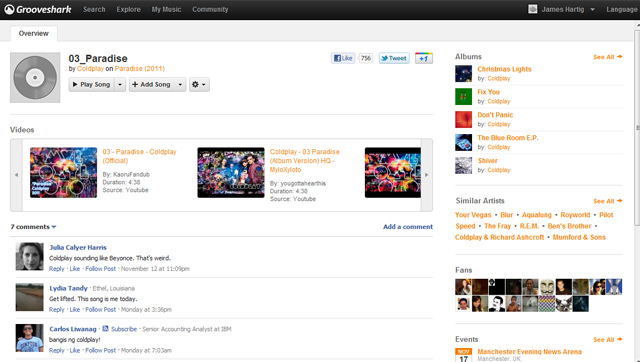Open Don't Panic album cover

[464, 120]
